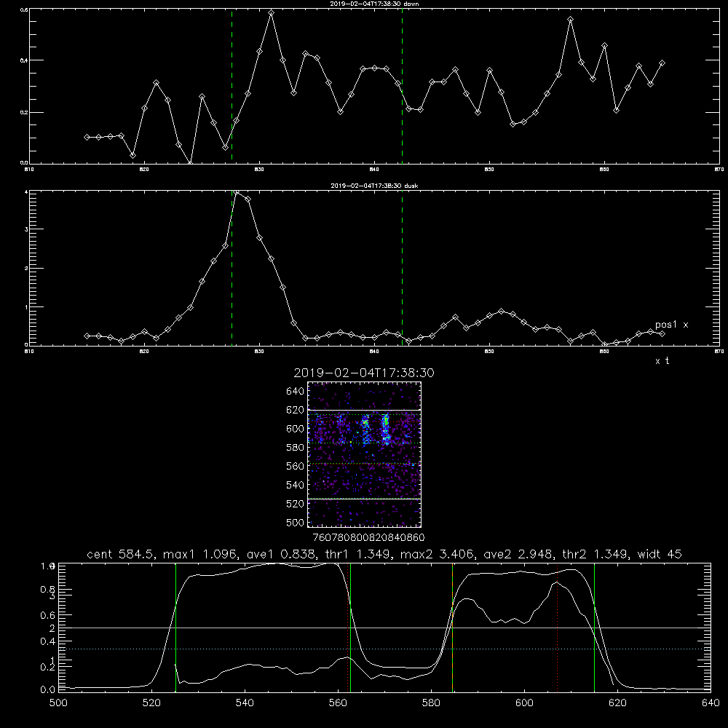Click the 'max1 1.096' value in stats line
The width and height of the screenshot is (728, 728).
201,554
